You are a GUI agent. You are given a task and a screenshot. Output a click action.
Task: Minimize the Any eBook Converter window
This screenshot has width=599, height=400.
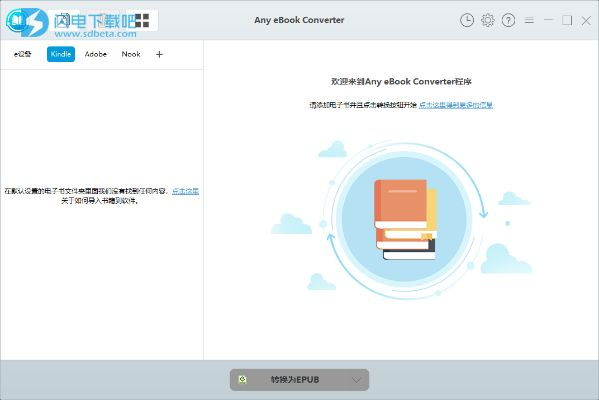tap(548, 19)
